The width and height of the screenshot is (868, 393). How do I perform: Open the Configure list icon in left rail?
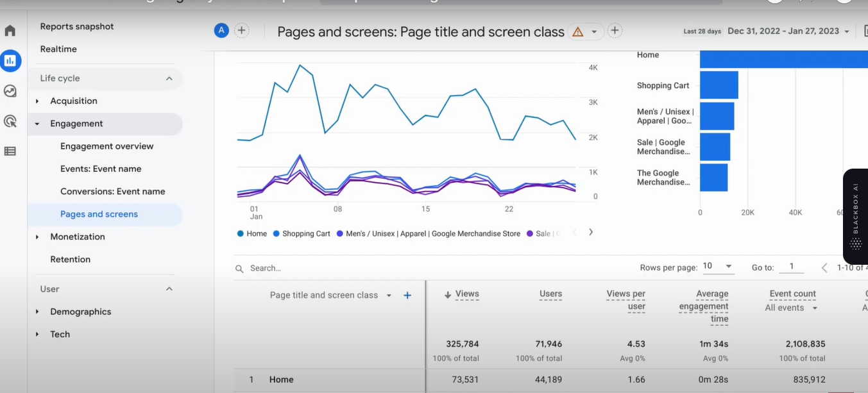pos(10,151)
